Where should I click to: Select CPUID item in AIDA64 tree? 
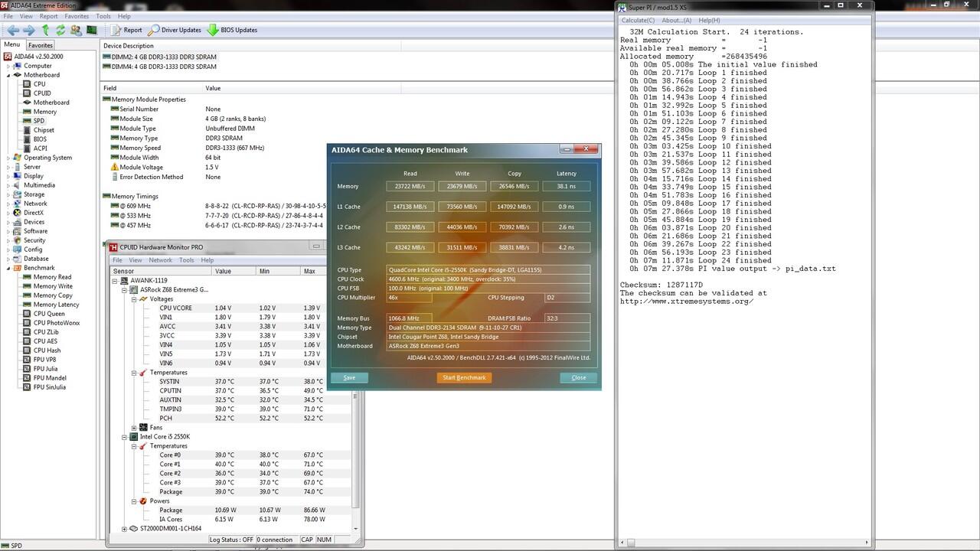click(x=37, y=93)
